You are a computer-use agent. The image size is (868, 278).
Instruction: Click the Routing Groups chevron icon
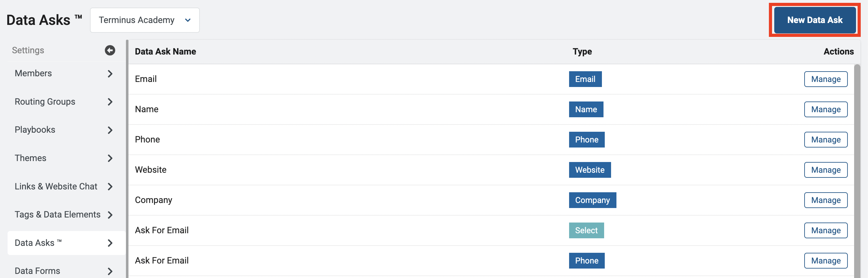point(110,102)
